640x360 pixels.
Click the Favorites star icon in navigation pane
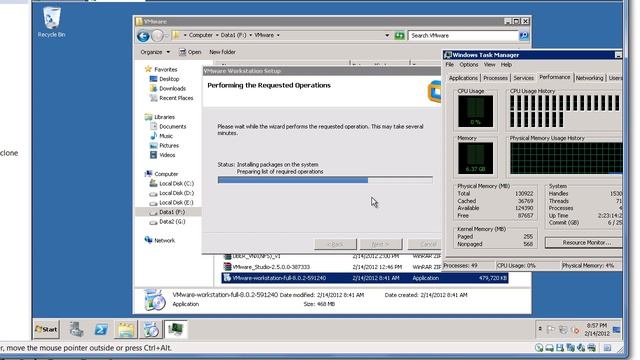[x=148, y=69]
